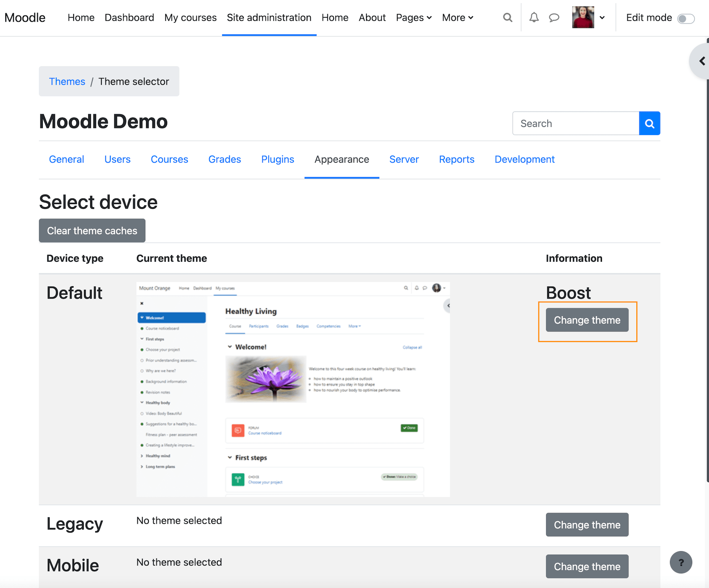Switch to the General tab
The image size is (709, 588).
click(x=66, y=160)
